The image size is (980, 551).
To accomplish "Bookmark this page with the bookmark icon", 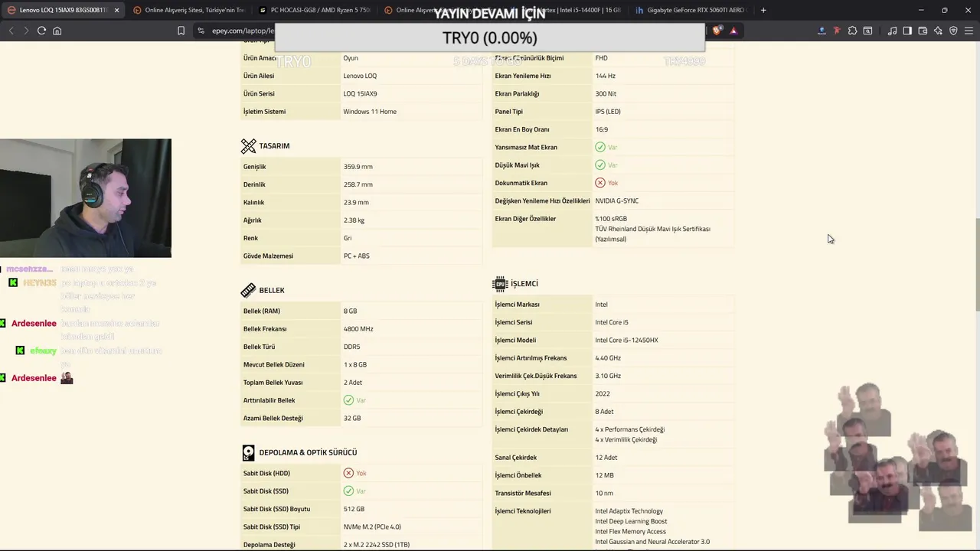I will pos(181,31).
